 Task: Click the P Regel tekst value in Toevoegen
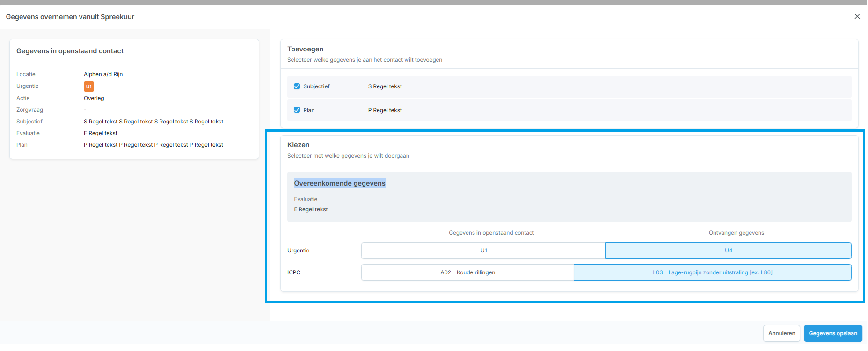[385, 110]
